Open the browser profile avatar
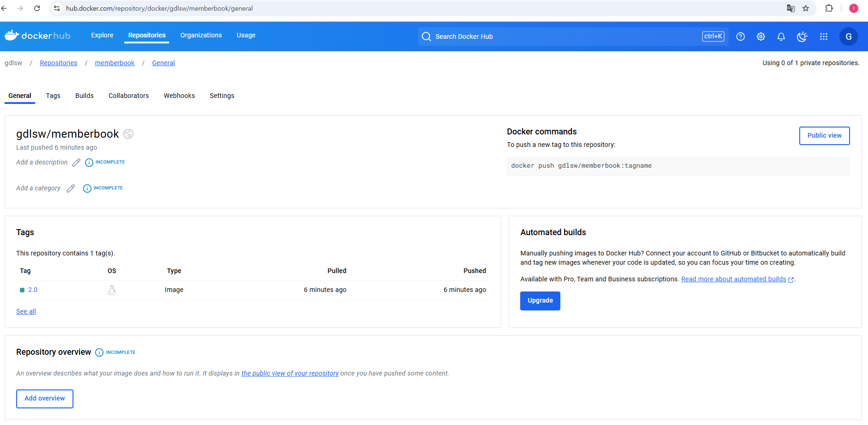The width and height of the screenshot is (868, 425). tap(854, 8)
